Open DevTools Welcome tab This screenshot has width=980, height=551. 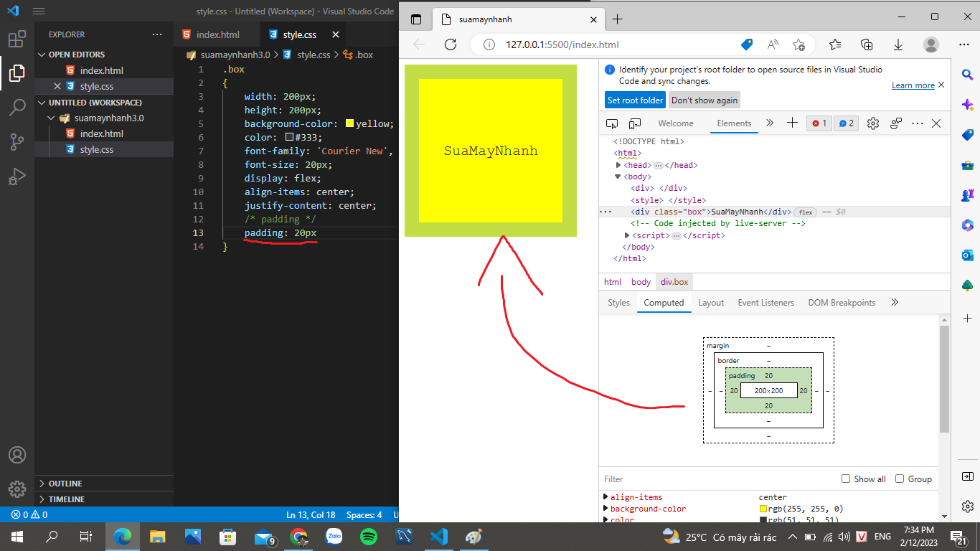(x=676, y=123)
